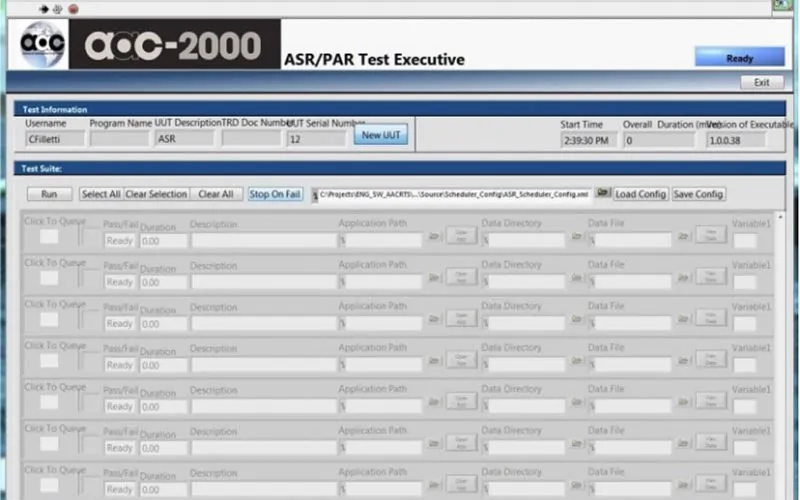Browse Data File in second test row
The width and height of the screenshot is (800, 500).
pos(683,278)
